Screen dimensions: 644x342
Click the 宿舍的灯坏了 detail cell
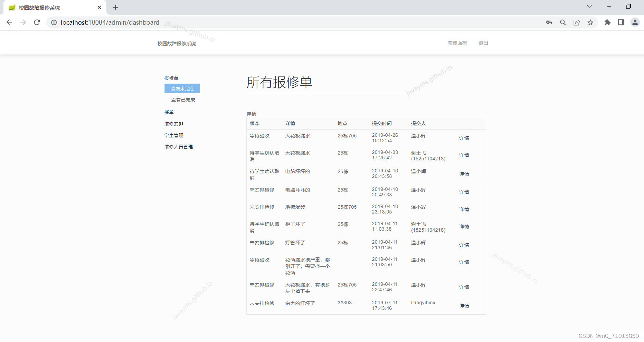300,303
